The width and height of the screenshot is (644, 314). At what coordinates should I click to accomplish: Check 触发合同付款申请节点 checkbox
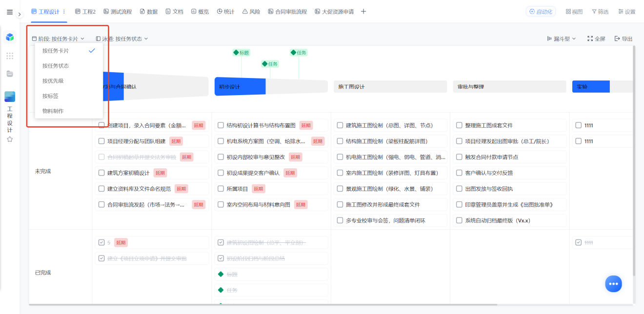(459, 157)
